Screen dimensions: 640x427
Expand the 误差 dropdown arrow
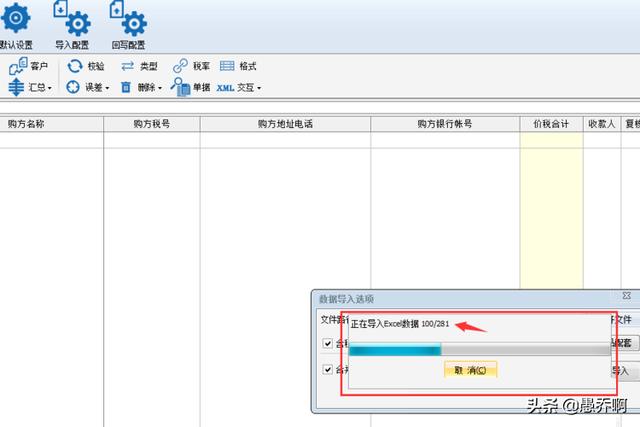point(107,88)
